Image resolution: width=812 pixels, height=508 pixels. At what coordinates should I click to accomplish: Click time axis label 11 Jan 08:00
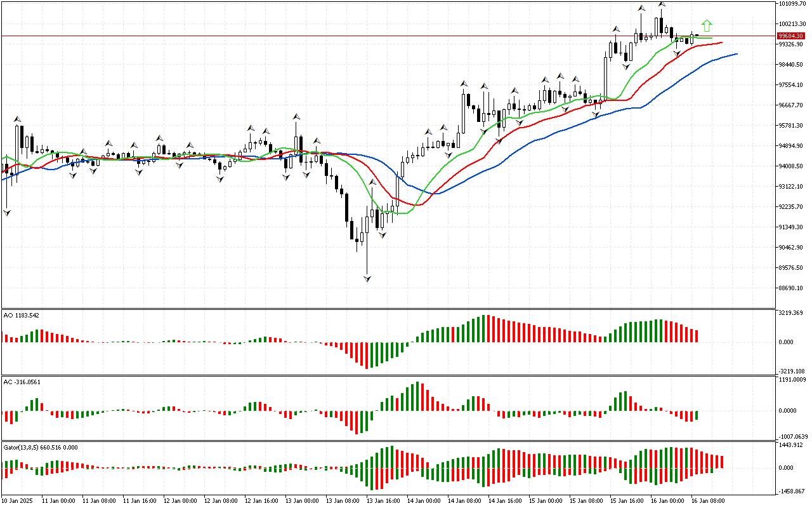(99, 501)
